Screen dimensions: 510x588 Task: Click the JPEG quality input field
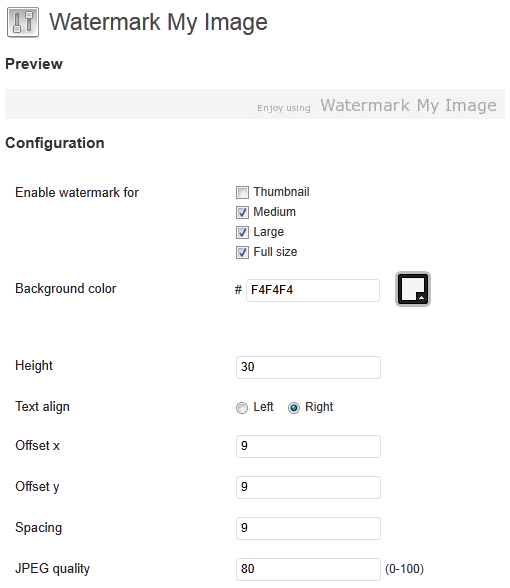click(x=308, y=569)
